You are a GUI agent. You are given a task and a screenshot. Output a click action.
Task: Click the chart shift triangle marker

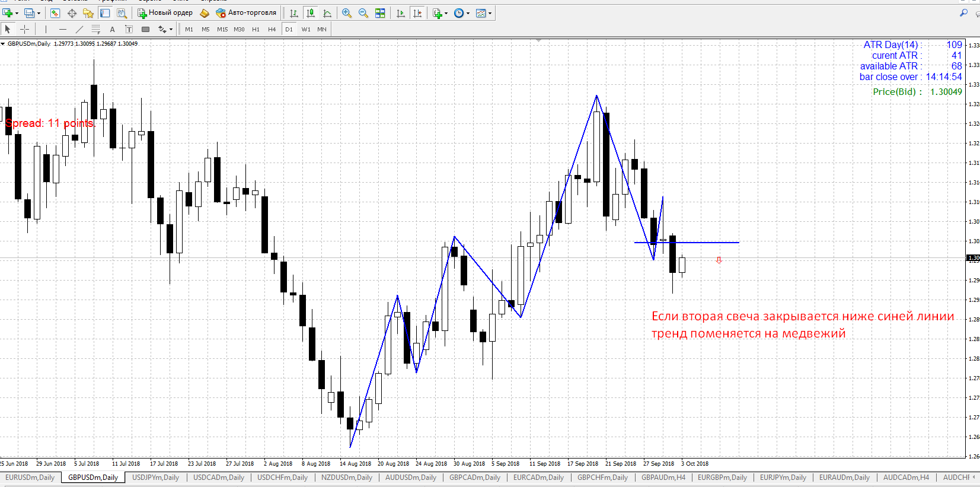click(x=538, y=40)
